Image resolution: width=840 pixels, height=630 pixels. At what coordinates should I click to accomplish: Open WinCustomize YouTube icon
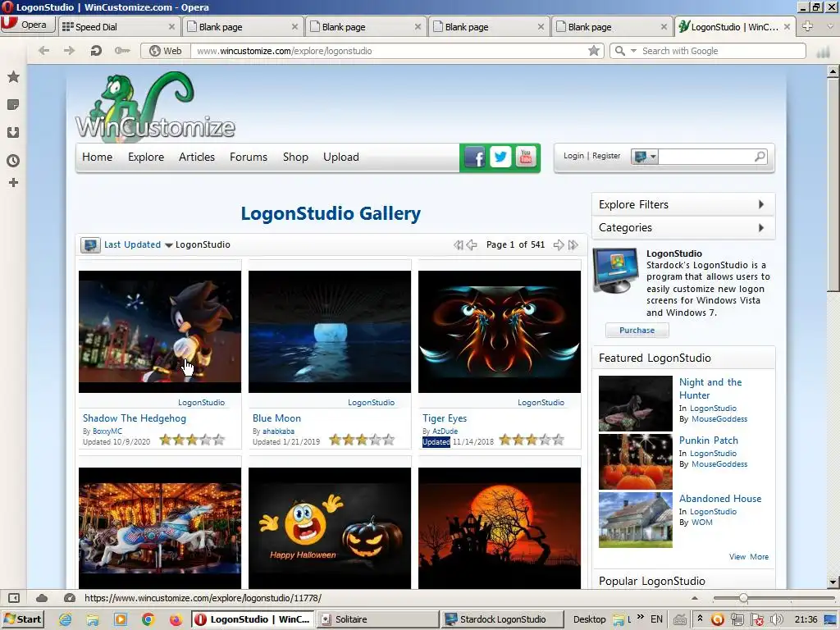[526, 157]
